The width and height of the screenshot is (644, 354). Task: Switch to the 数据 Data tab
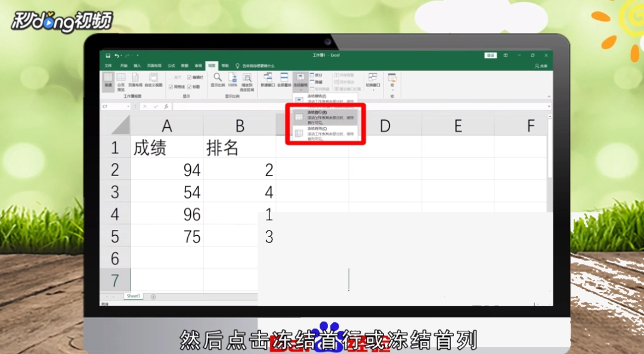(185, 66)
